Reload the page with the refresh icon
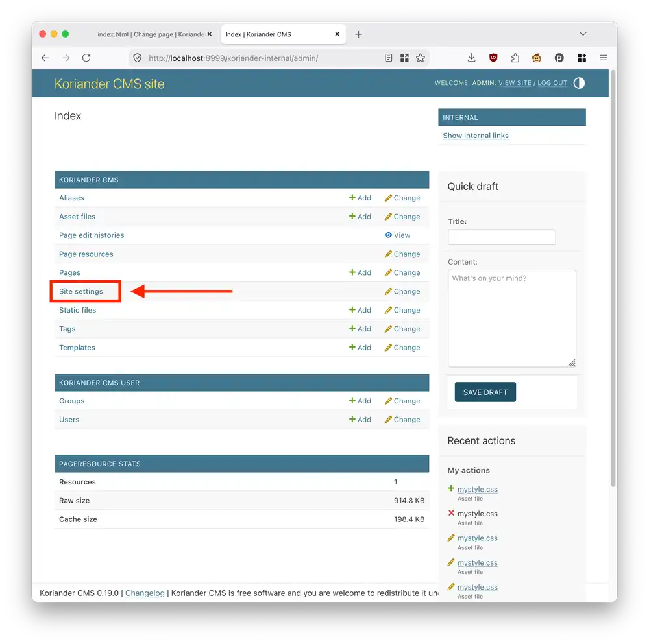This screenshot has height=644, width=649. point(86,58)
